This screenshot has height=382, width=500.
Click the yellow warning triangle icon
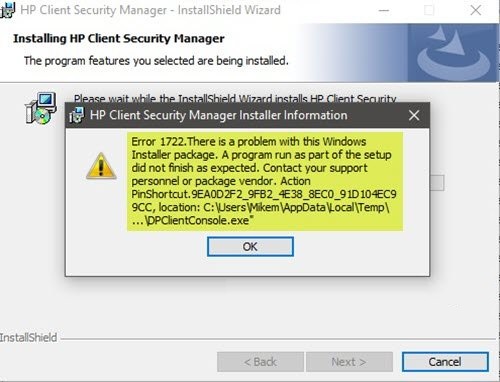coord(101,166)
